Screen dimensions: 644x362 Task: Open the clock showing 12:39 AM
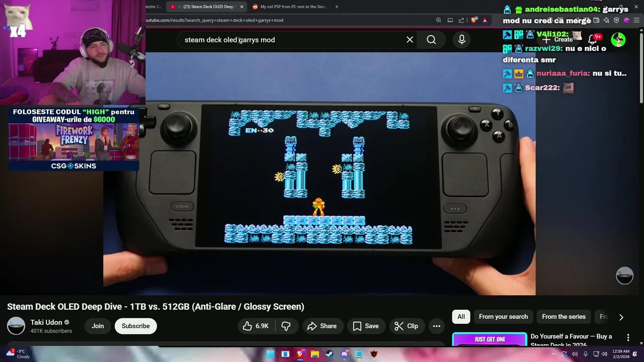[x=621, y=354]
